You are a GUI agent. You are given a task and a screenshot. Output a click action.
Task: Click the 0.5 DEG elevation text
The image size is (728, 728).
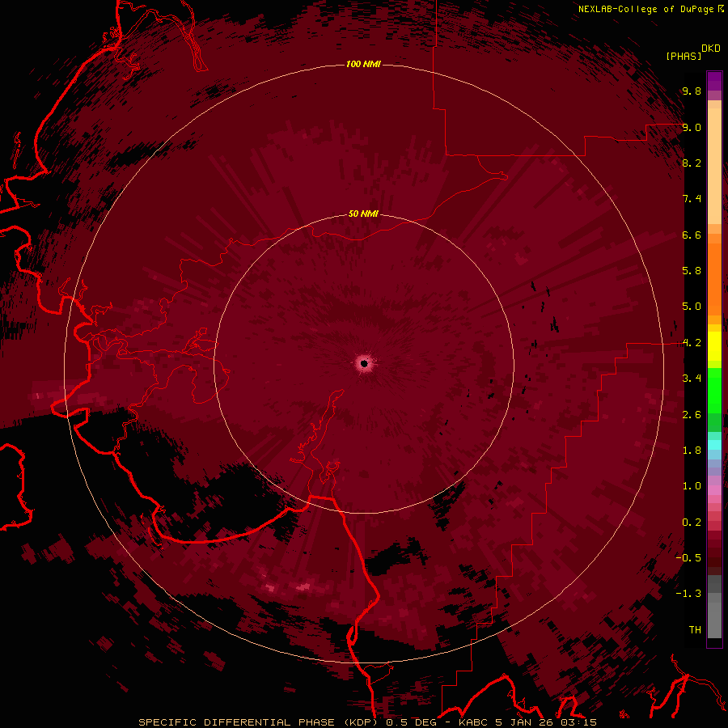pos(412,722)
